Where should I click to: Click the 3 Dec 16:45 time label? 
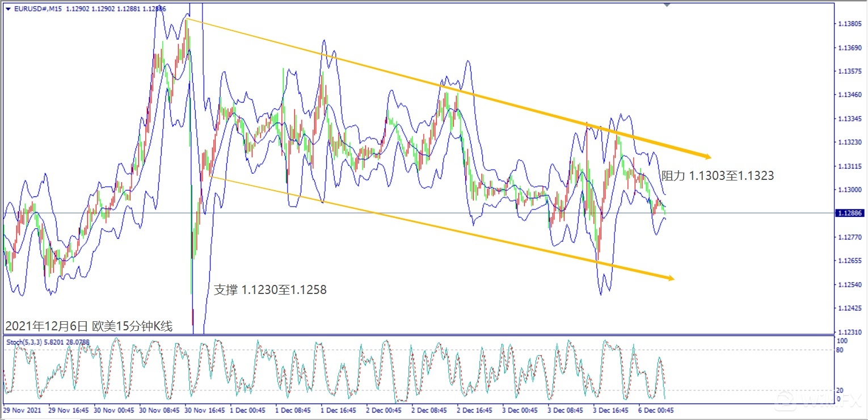(x=611, y=409)
